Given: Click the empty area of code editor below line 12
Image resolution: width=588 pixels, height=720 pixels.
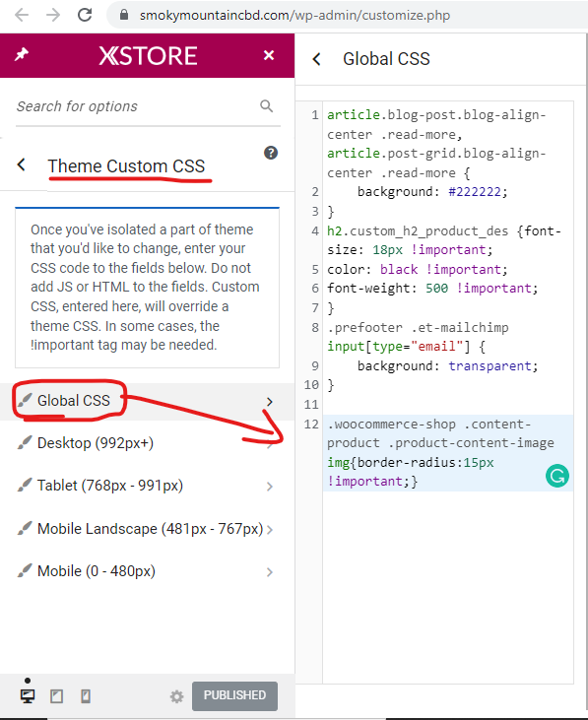Looking at the screenshot, I should point(447,588).
